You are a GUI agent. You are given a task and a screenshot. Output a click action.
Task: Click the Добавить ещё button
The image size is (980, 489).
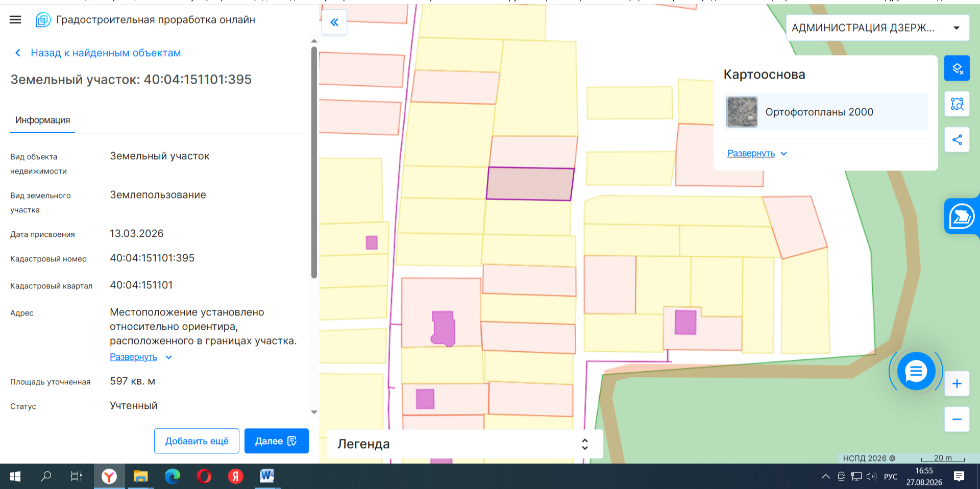tap(197, 441)
